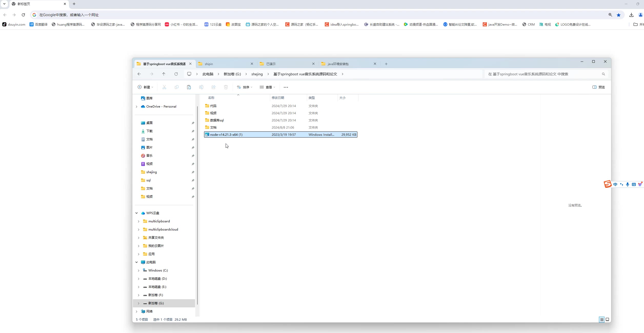Image resolution: width=644 pixels, height=333 pixels.
Task: Switch to details view in status bar
Action: pyautogui.click(x=602, y=319)
